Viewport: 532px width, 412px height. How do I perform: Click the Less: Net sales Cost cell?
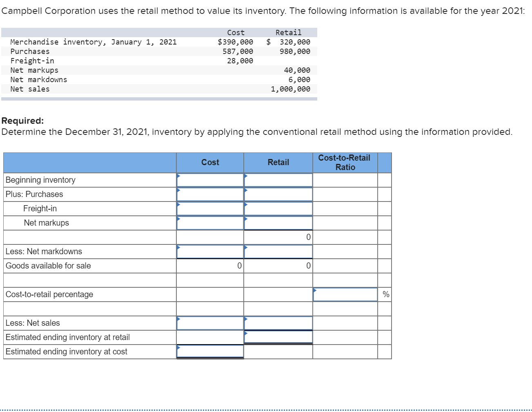click(x=210, y=323)
